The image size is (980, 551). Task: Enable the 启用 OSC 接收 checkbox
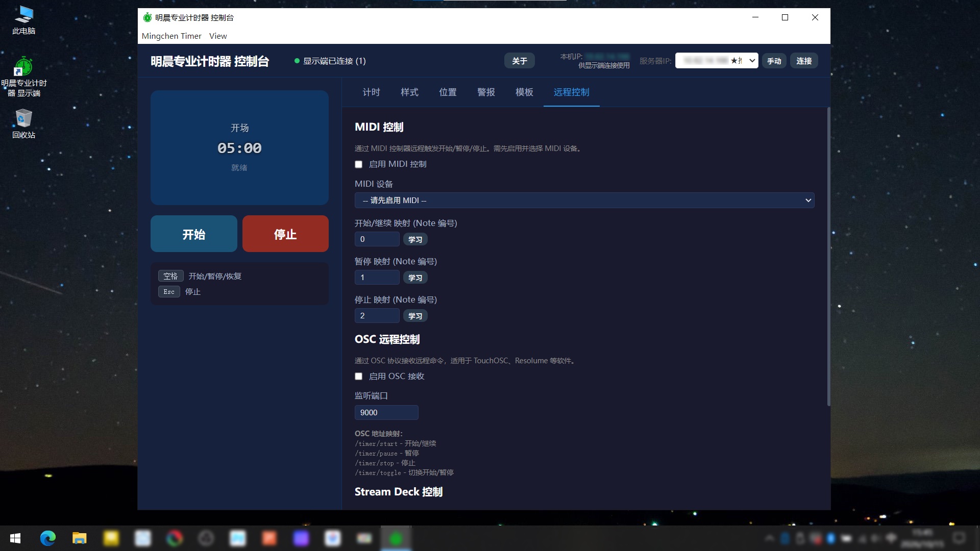[358, 377]
